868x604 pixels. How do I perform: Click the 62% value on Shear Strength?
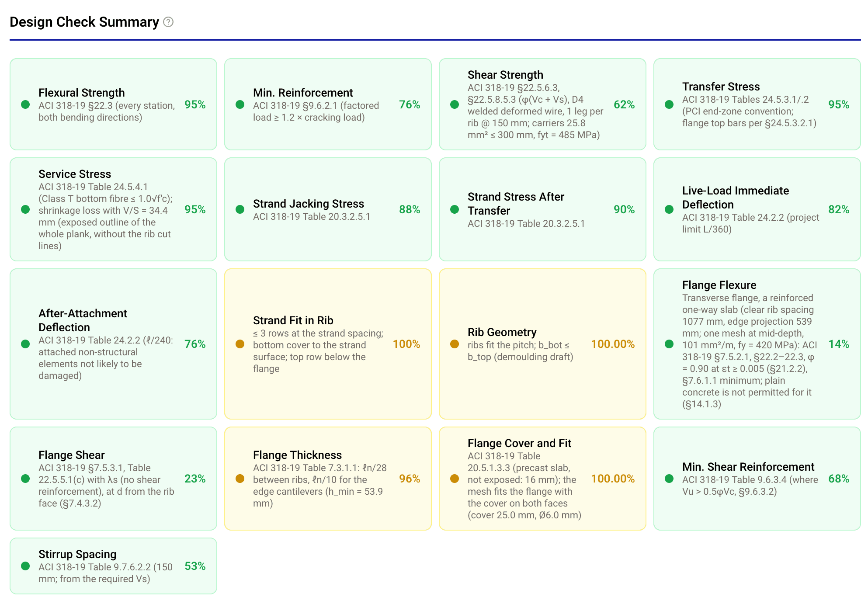pos(624,104)
